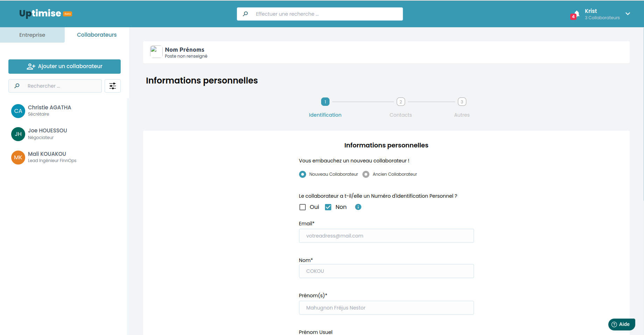Switch to the Entreprise tab
The image size is (644, 335).
pyautogui.click(x=32, y=35)
